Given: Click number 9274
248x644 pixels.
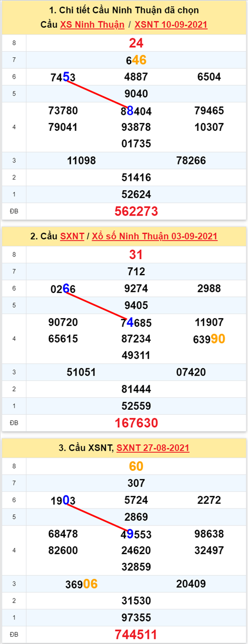Looking at the screenshot, I should (x=136, y=289).
